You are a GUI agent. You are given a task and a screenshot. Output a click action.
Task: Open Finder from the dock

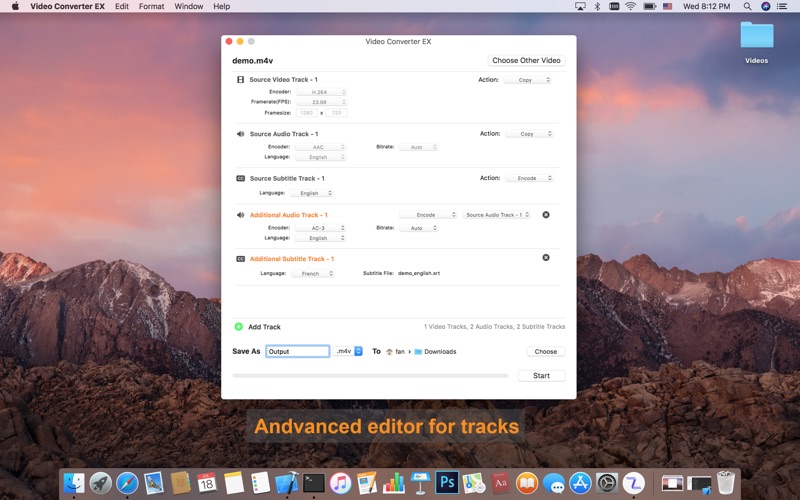[x=74, y=483]
